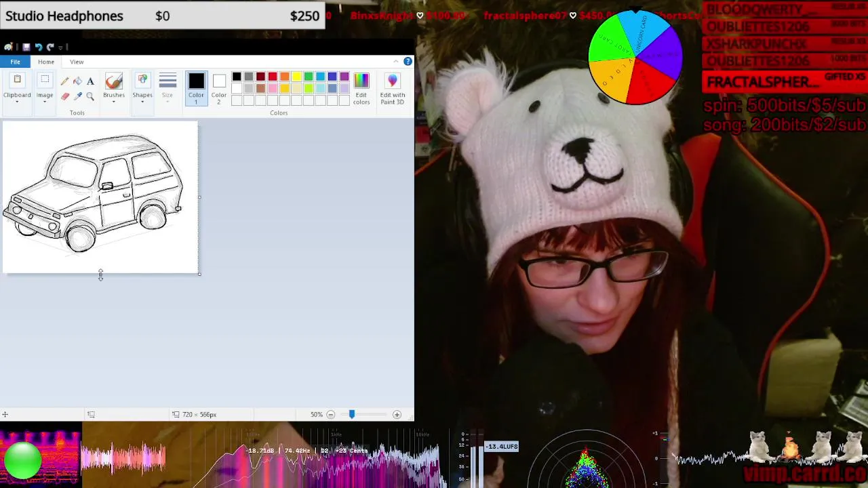Pick the yellow color swatch
The width and height of the screenshot is (868, 488).
click(296, 77)
